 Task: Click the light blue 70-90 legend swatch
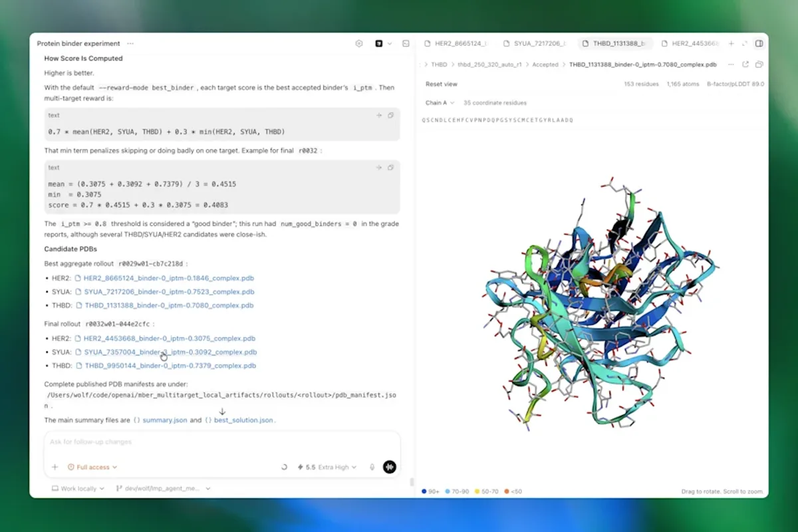point(449,491)
